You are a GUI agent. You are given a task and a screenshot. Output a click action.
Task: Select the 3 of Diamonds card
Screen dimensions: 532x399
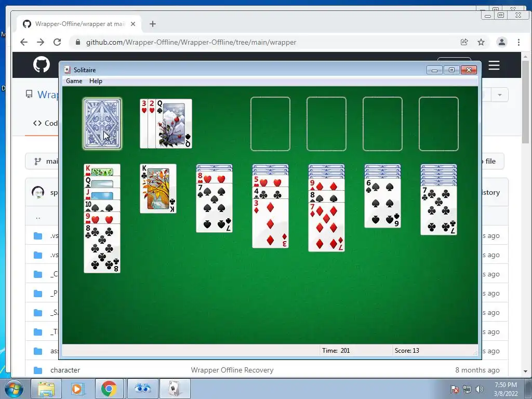270,223
